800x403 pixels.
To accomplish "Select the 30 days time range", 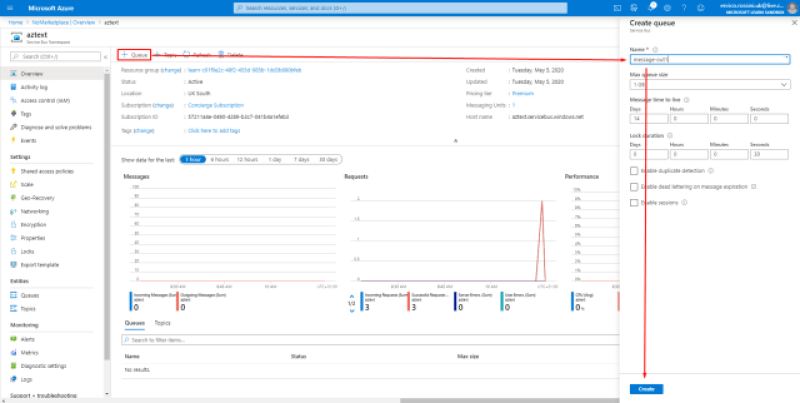I will pos(328,160).
